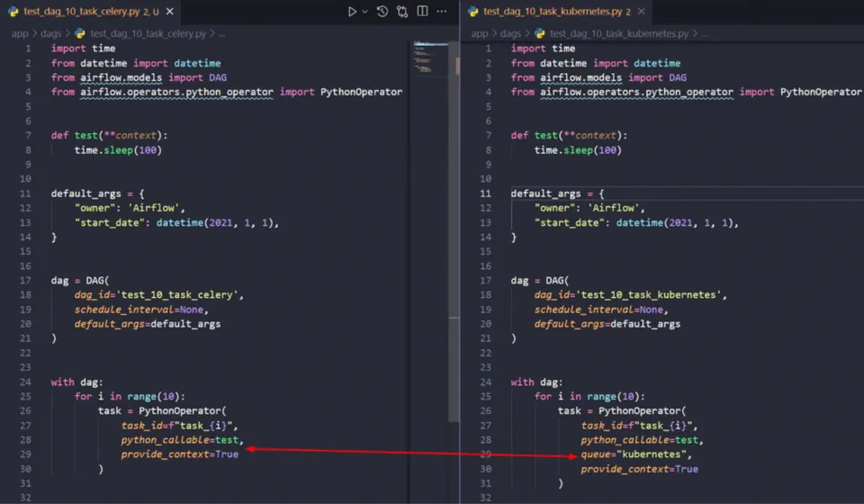Image resolution: width=864 pixels, height=504 pixels.
Task: Click queue="kubernetes" line in right editor
Action: tap(636, 454)
